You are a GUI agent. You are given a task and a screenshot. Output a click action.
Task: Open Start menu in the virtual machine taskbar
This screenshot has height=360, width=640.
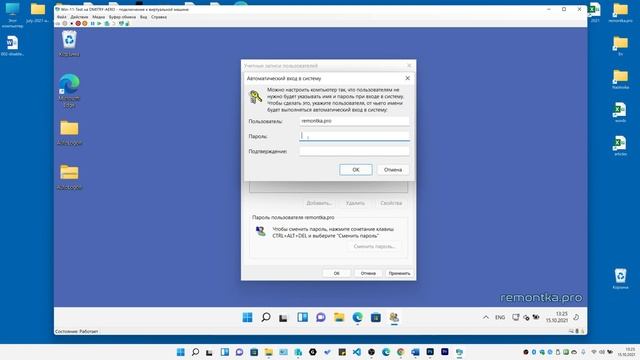(x=247, y=317)
